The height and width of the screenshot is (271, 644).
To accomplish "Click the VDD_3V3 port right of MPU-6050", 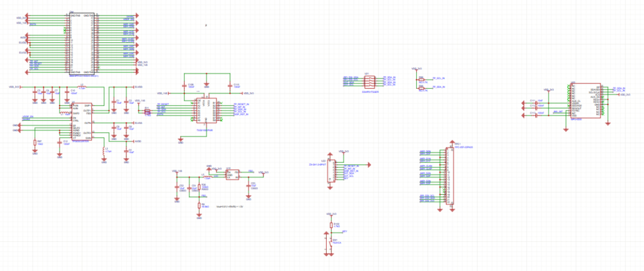I will (x=624, y=94).
